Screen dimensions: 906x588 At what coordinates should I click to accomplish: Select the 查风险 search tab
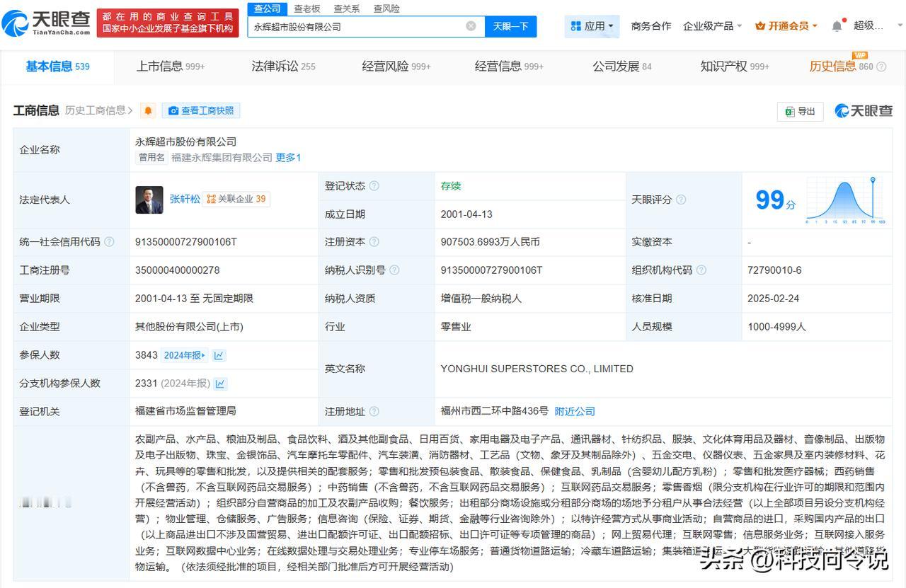(386, 8)
